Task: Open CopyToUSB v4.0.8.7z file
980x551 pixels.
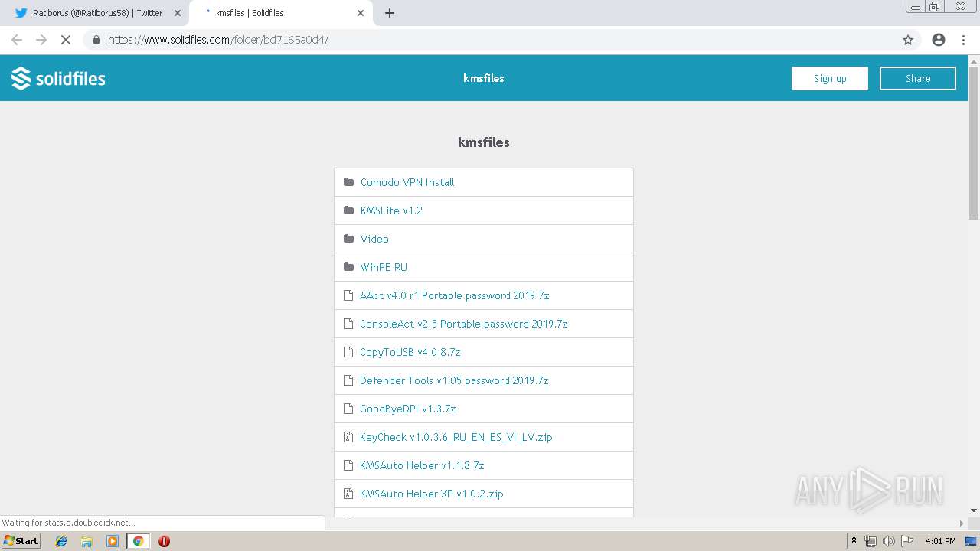Action: click(x=410, y=352)
